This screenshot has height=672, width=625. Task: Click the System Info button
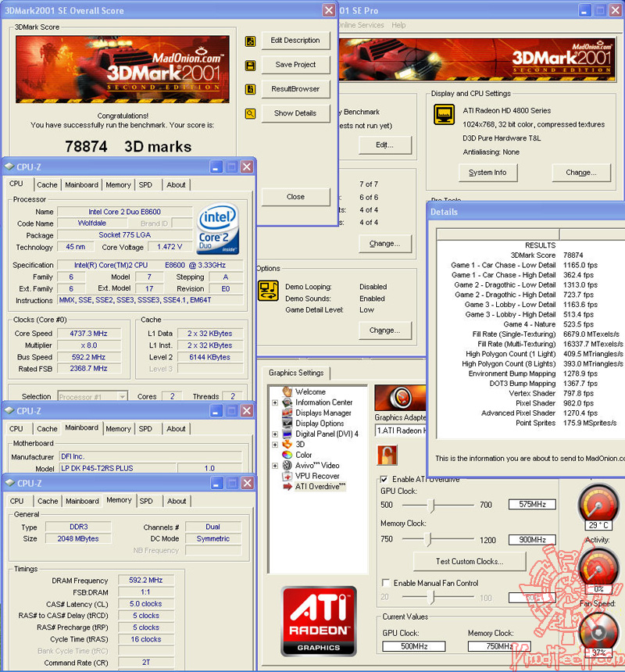tap(487, 173)
